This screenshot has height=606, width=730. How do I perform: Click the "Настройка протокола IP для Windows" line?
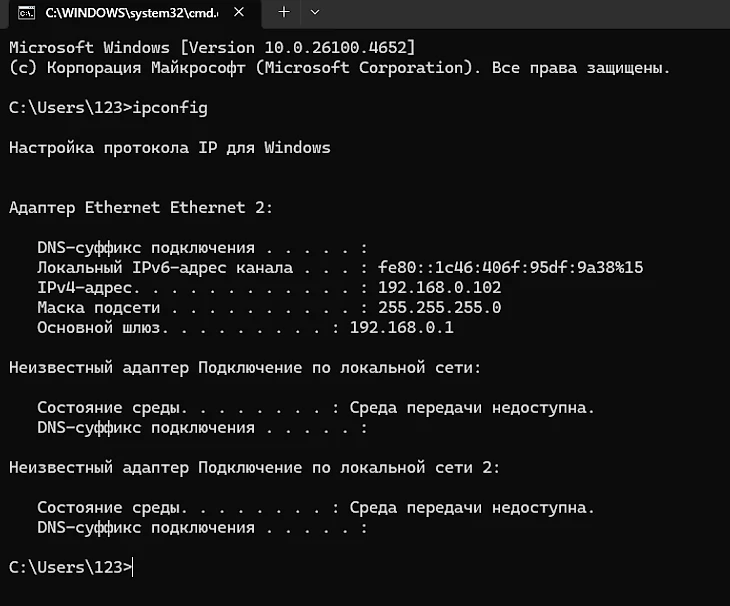[x=169, y=147]
